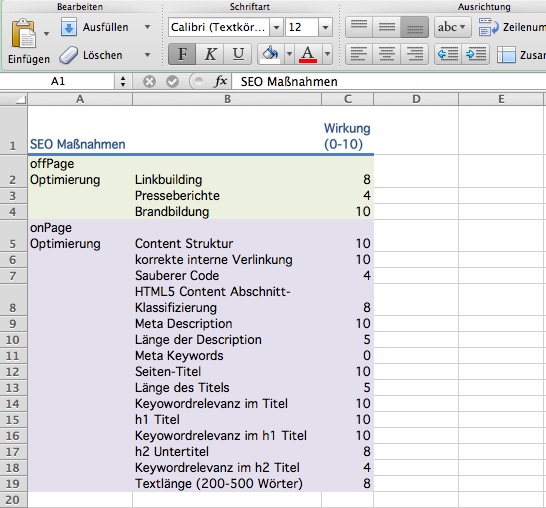Select column B header
This screenshot has height=508, width=546.
[227, 99]
